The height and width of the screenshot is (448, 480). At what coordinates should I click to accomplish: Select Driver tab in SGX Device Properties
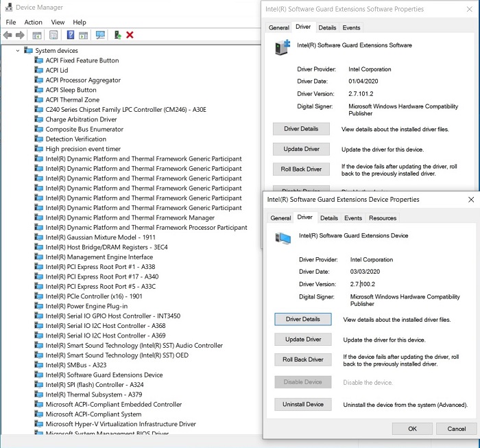tap(305, 217)
